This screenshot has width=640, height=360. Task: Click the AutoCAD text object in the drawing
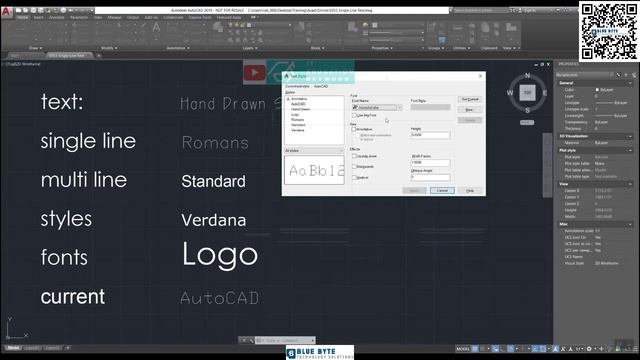coord(220,298)
